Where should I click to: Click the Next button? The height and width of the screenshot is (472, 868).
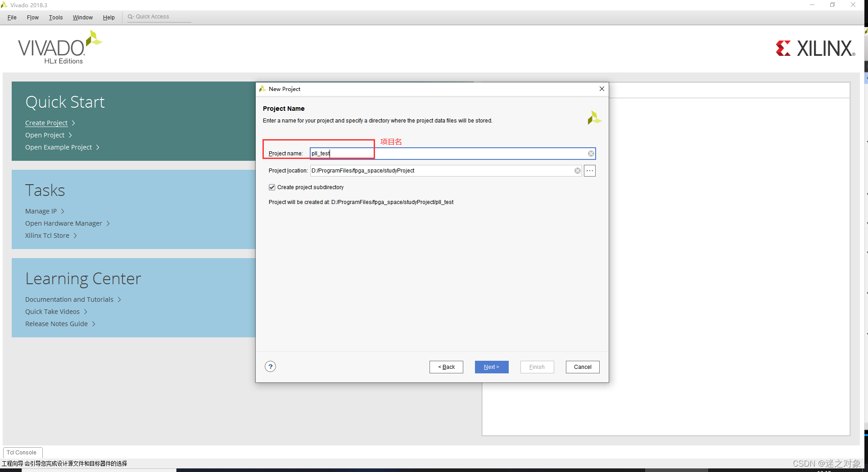click(492, 367)
